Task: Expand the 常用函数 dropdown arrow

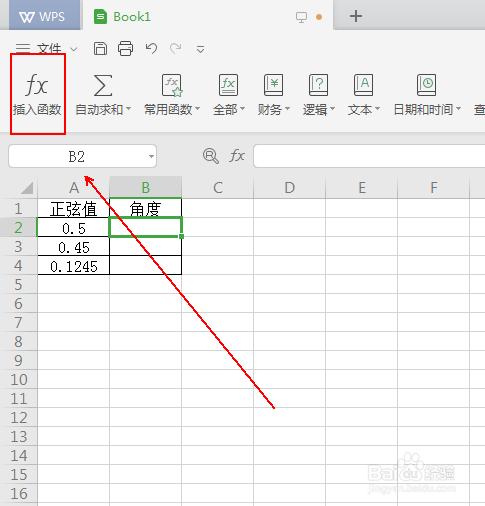Action: point(197,109)
